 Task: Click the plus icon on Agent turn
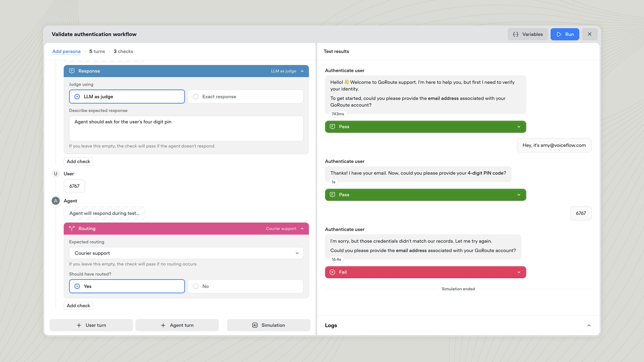point(163,325)
